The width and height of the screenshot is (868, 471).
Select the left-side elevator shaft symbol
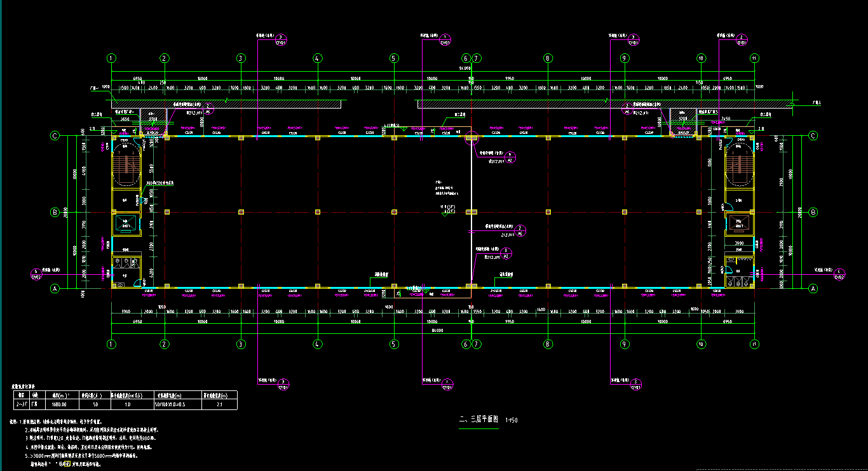[126, 223]
